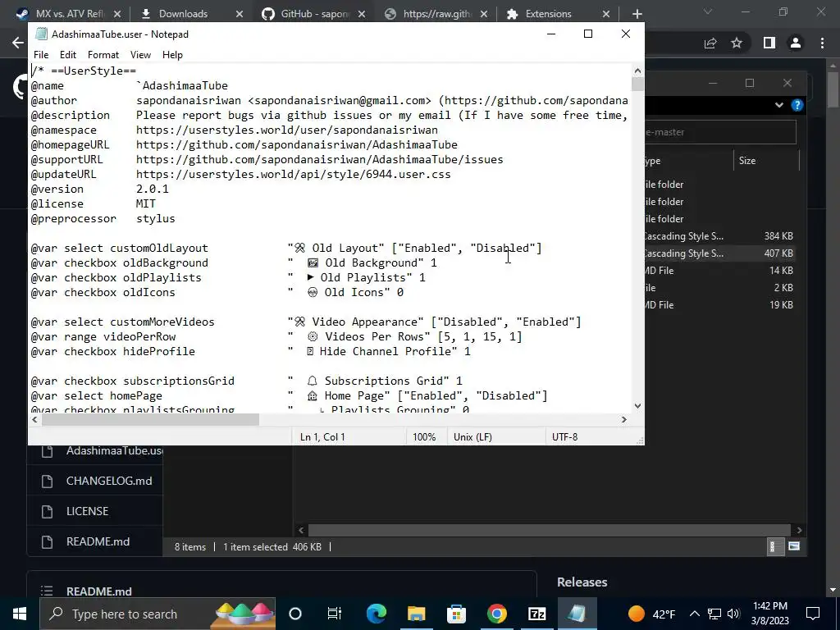Image resolution: width=840 pixels, height=630 pixels.
Task: Click the Explorer horizontal scroll left arrow
Action: 301,530
